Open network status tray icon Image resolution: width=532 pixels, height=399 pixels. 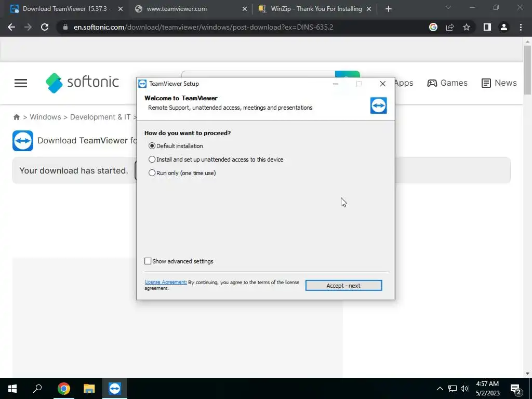[x=453, y=389]
